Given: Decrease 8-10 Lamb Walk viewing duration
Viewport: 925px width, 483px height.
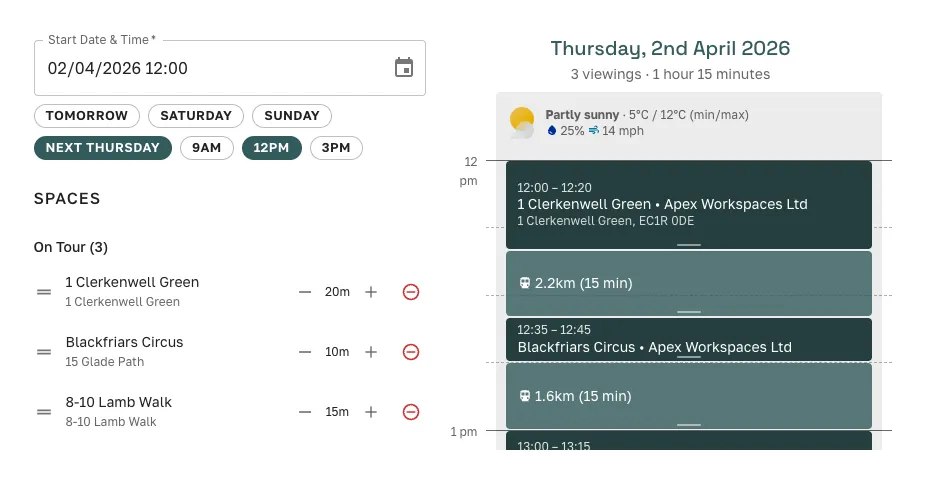Looking at the screenshot, I should coord(305,412).
